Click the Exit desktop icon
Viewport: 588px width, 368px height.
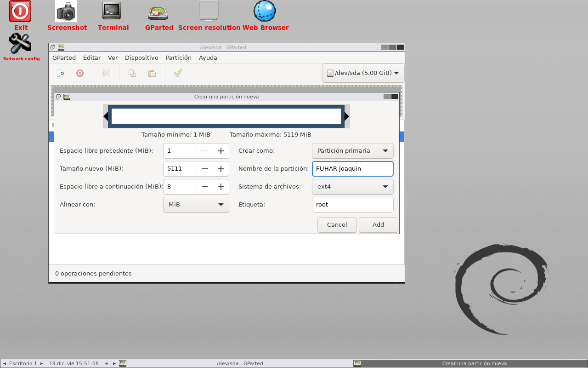21,11
